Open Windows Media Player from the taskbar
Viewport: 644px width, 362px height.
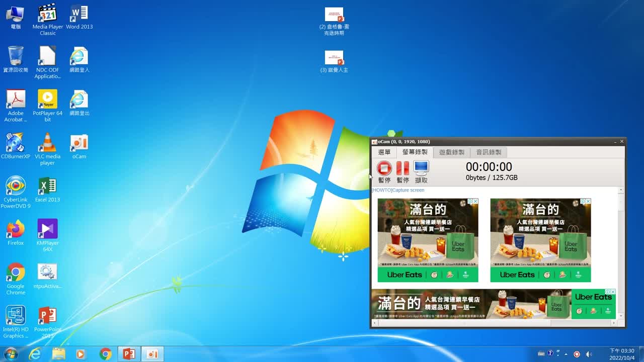(80, 354)
